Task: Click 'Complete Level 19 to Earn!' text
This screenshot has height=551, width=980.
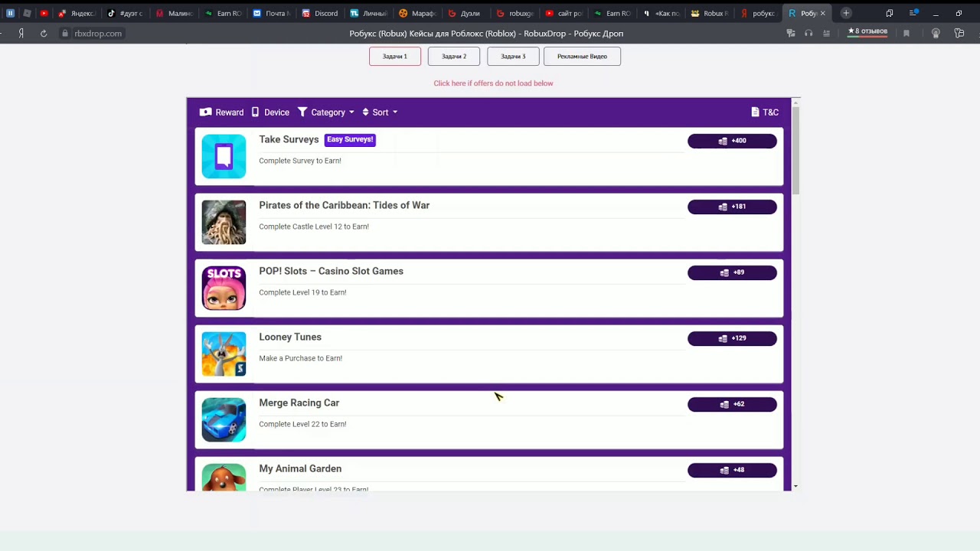Action: (x=302, y=292)
